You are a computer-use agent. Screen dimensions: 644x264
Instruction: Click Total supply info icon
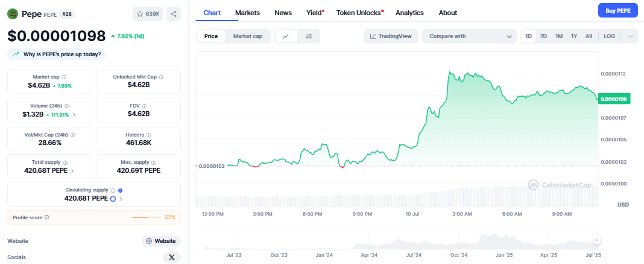65,163
